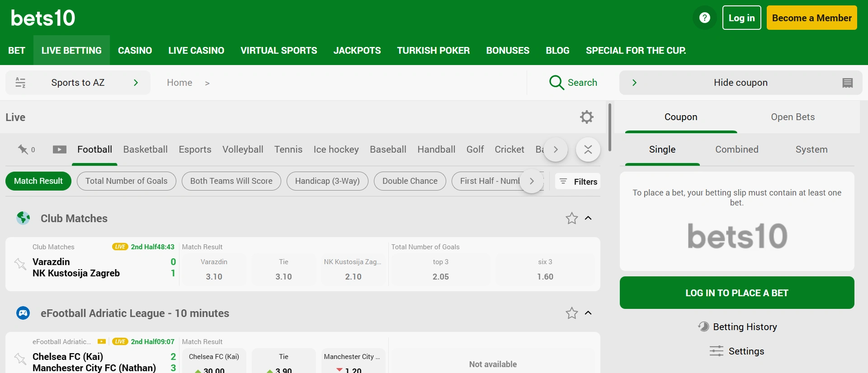Image resolution: width=868 pixels, height=373 pixels.
Task: Open the Filters dropdown
Action: (578, 182)
